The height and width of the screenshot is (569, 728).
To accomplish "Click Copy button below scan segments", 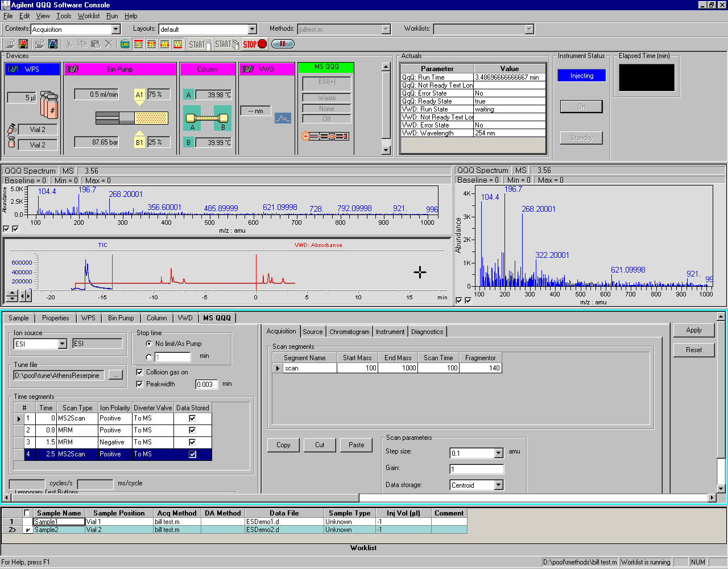I will pos(283,445).
